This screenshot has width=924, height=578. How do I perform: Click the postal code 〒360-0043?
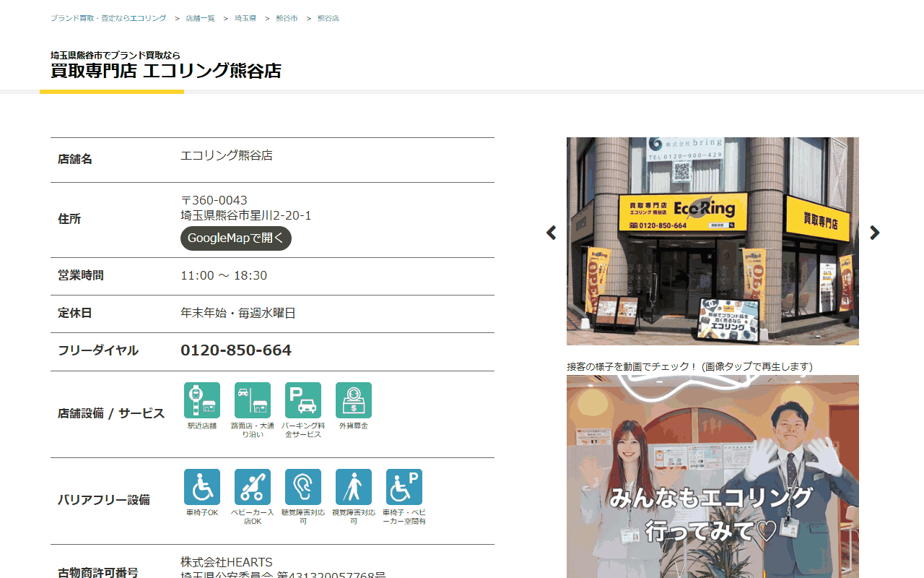point(214,200)
